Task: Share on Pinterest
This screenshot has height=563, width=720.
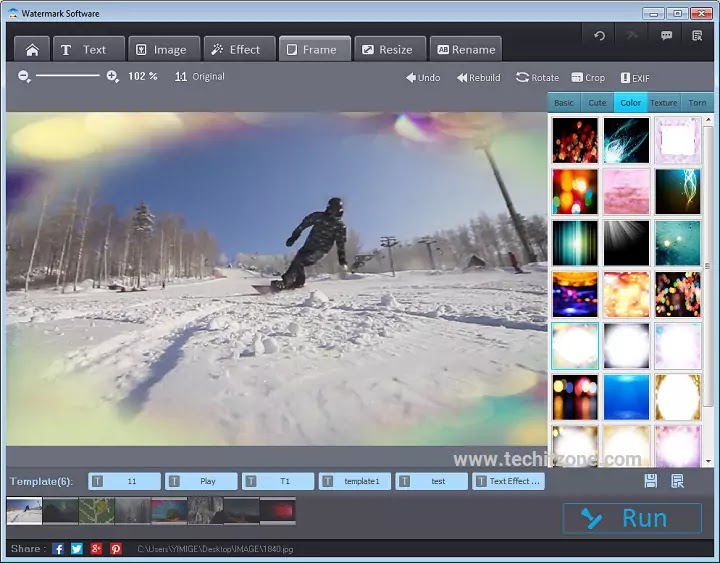Action: click(x=116, y=549)
